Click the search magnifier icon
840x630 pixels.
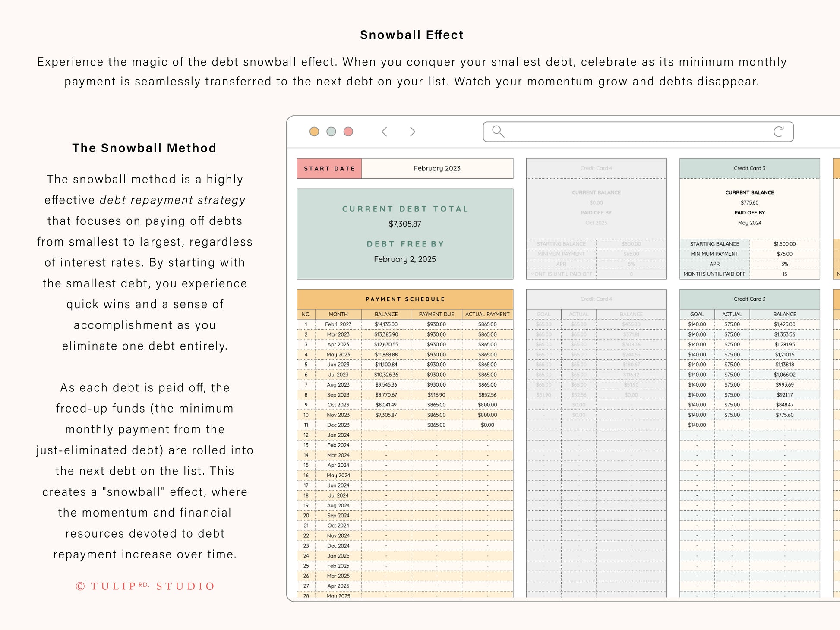point(498,132)
